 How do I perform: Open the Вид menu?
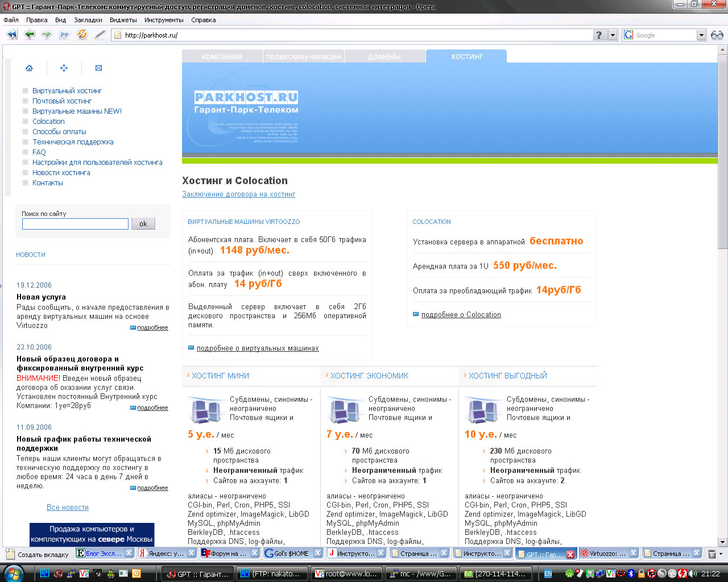point(60,20)
